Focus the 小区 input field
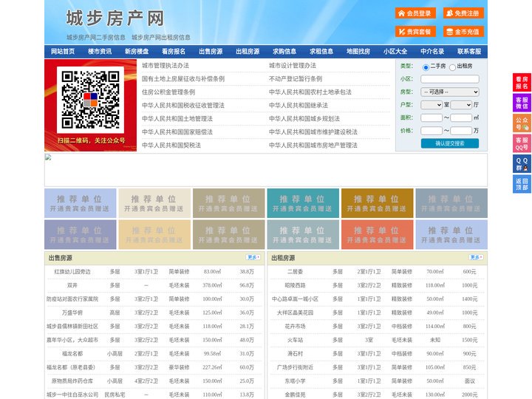Viewport: 532px width, 399px height. 450,79
